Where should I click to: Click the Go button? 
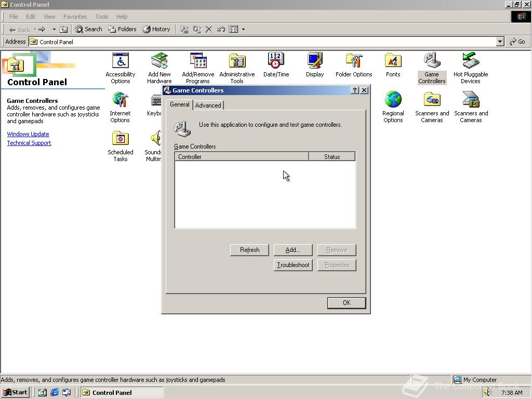pos(517,42)
